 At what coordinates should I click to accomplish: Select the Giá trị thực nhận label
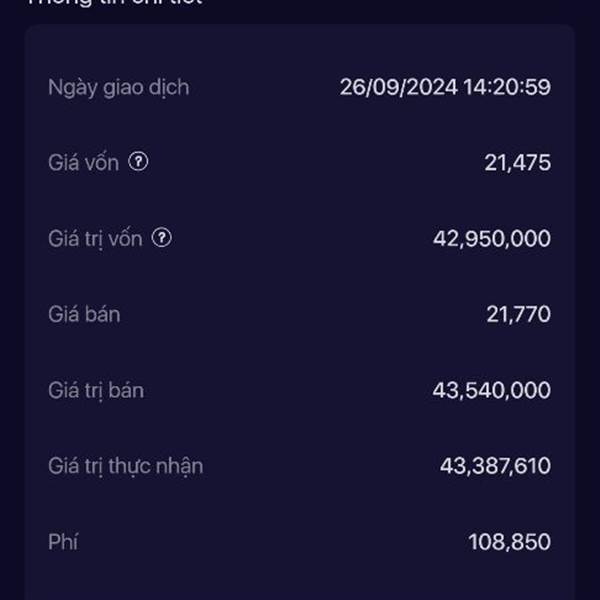126,467
